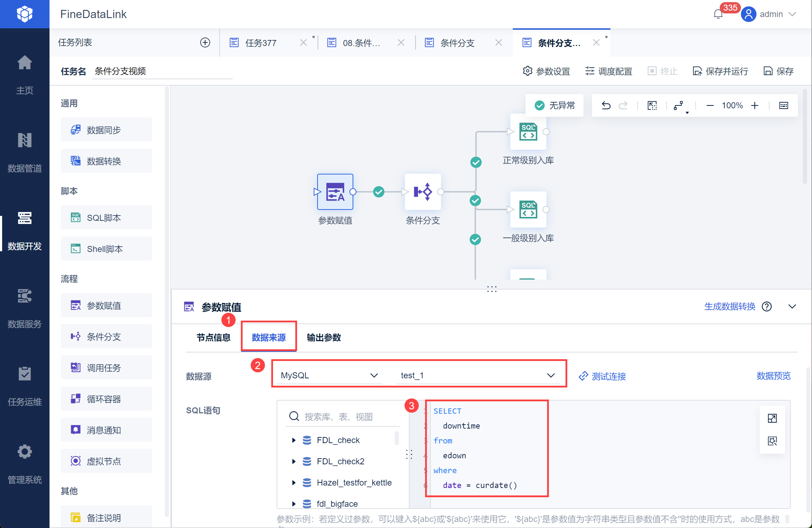Open the 数据开发 sidebar section
This screenshot has height=528, width=812.
coord(25,230)
